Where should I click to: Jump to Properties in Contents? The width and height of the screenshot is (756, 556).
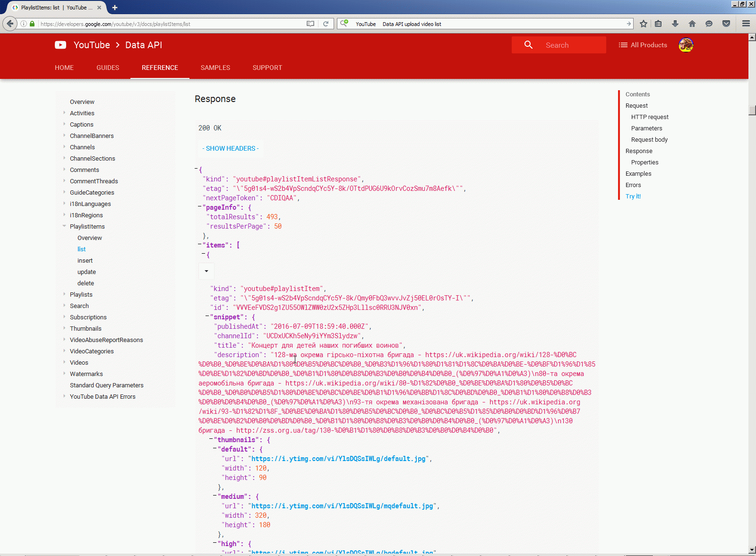click(x=644, y=163)
